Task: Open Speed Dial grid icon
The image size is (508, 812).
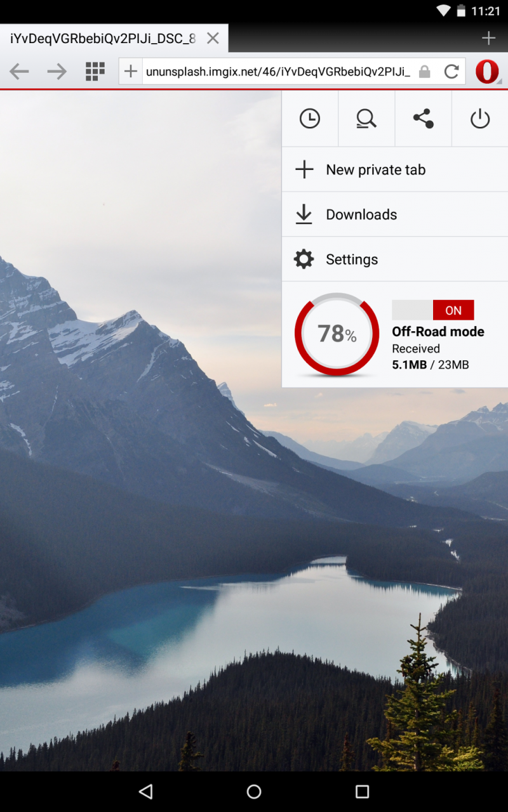Action: click(x=95, y=72)
